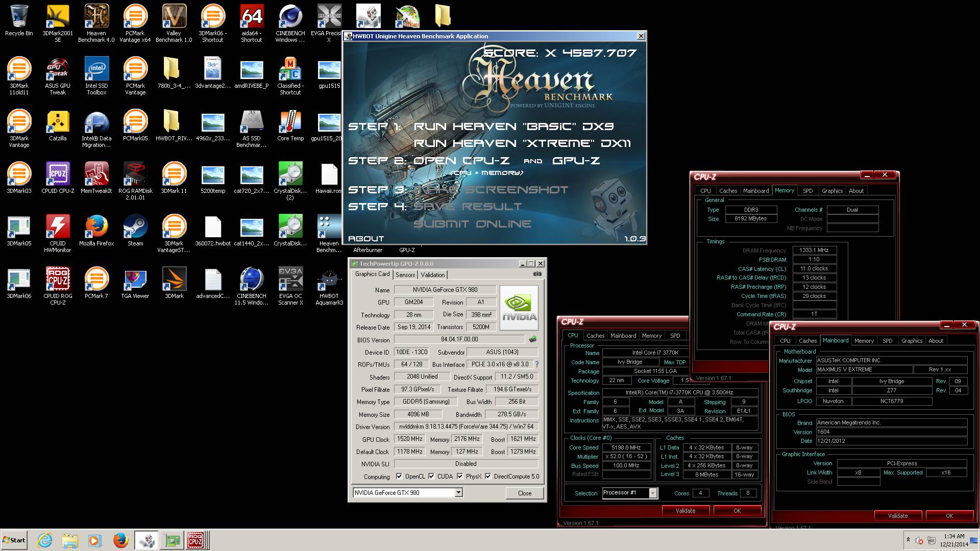Launch CINEBENCH Windows shortcut
980x551 pixels.
tap(290, 23)
